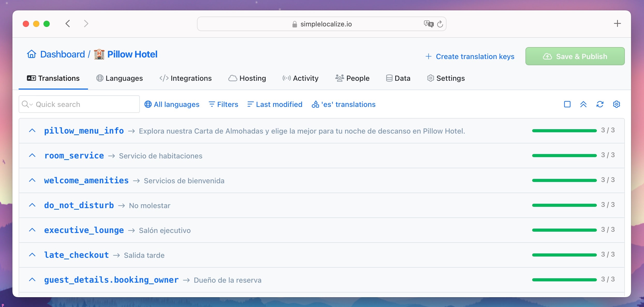Click the refresh translations icon in toolbar
The image size is (644, 307).
click(600, 104)
